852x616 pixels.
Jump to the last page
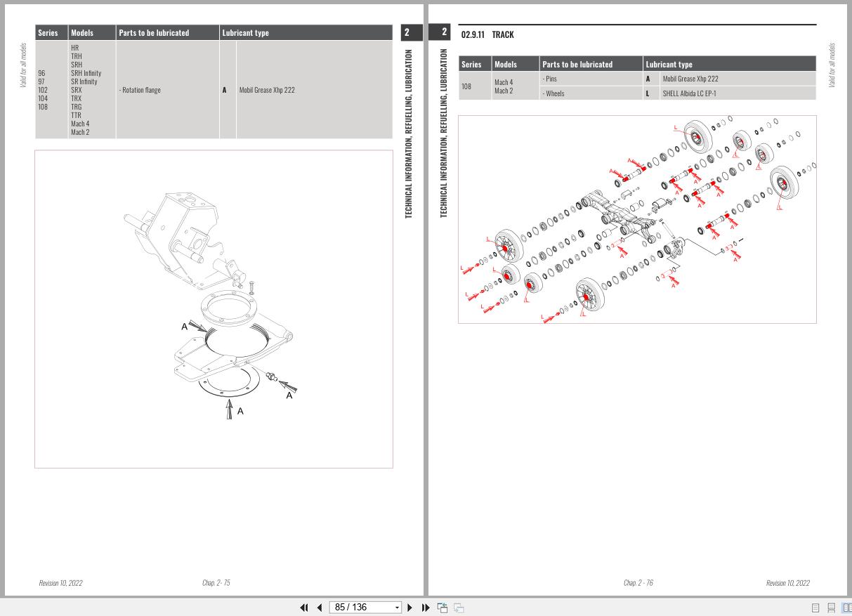(426, 608)
